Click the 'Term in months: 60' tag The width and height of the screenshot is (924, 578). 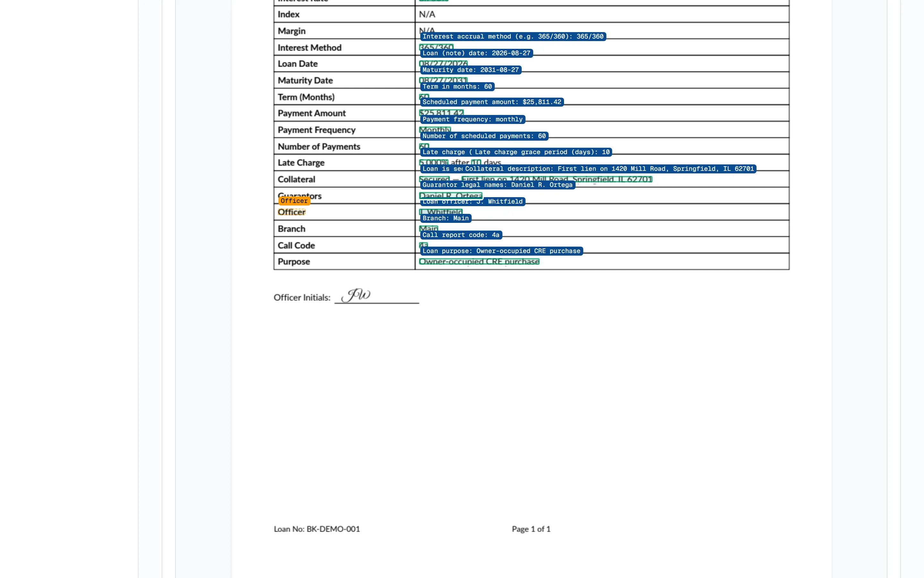pos(457,87)
